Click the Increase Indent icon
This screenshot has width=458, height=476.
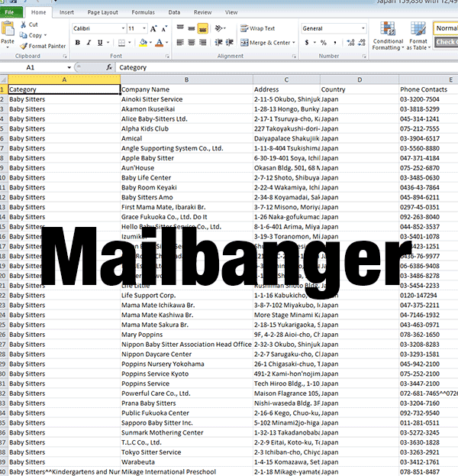tap(230, 43)
